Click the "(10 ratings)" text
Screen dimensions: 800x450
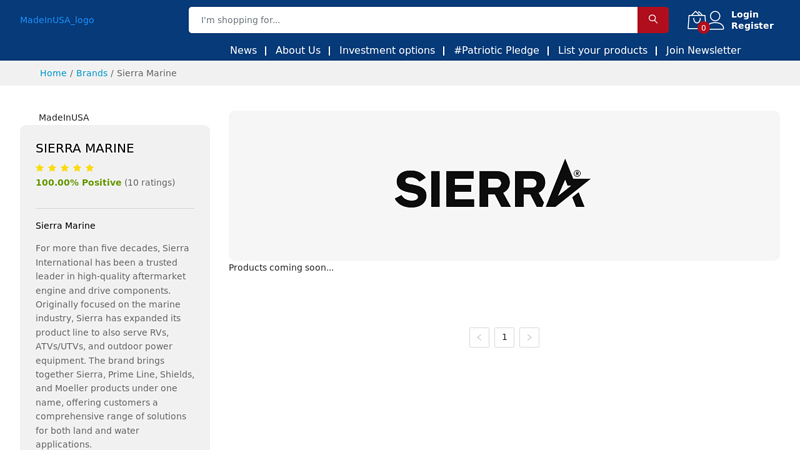149,183
